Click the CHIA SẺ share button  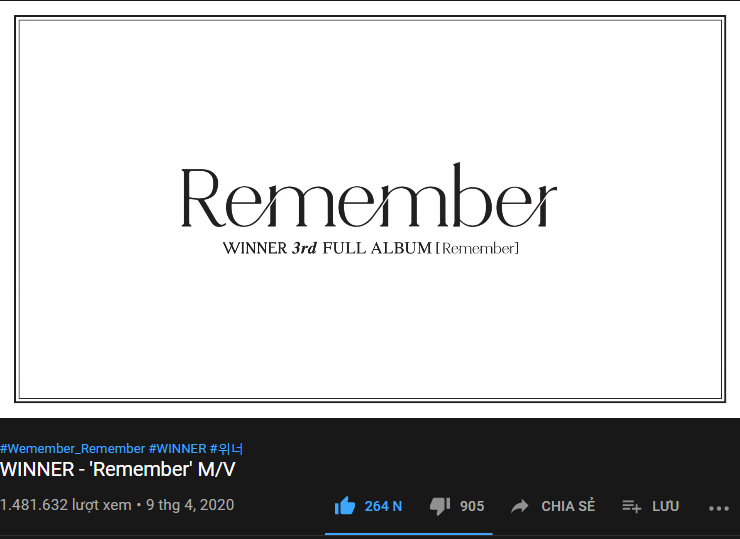coord(568,506)
